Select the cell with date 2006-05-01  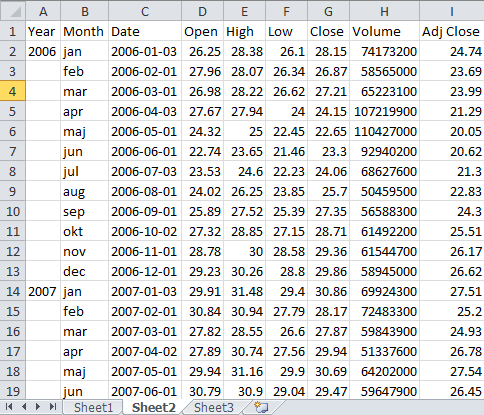(x=145, y=131)
